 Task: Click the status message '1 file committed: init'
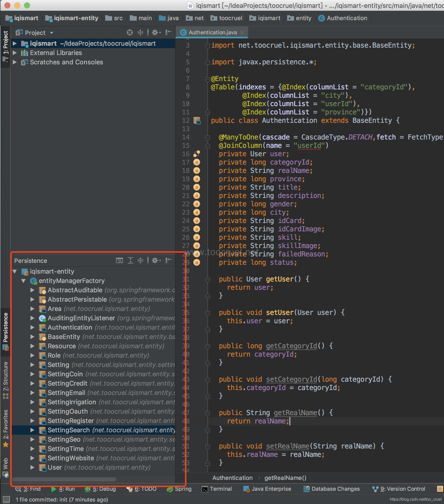(62, 500)
